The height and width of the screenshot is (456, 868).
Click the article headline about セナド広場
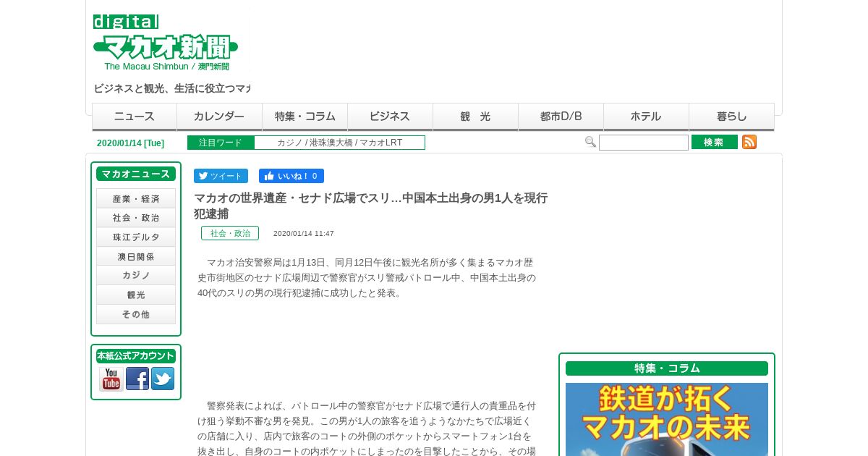pyautogui.click(x=371, y=206)
